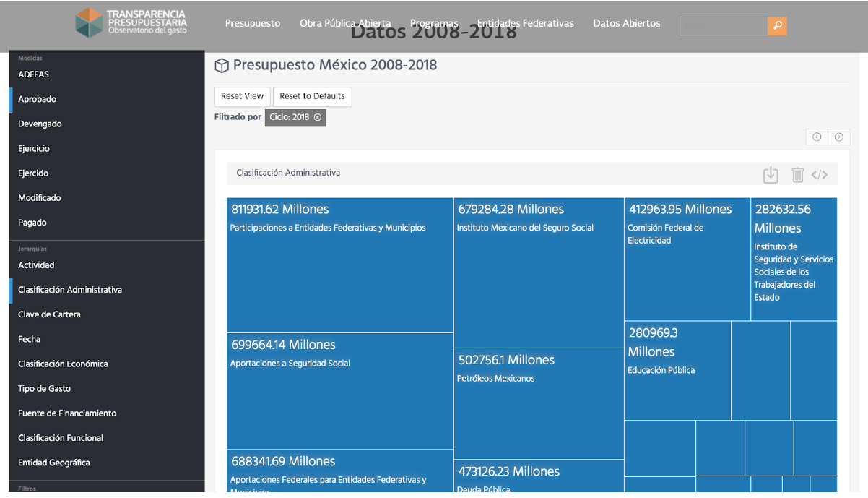Click the orange search button
The width and height of the screenshot is (868, 498).
click(x=778, y=26)
